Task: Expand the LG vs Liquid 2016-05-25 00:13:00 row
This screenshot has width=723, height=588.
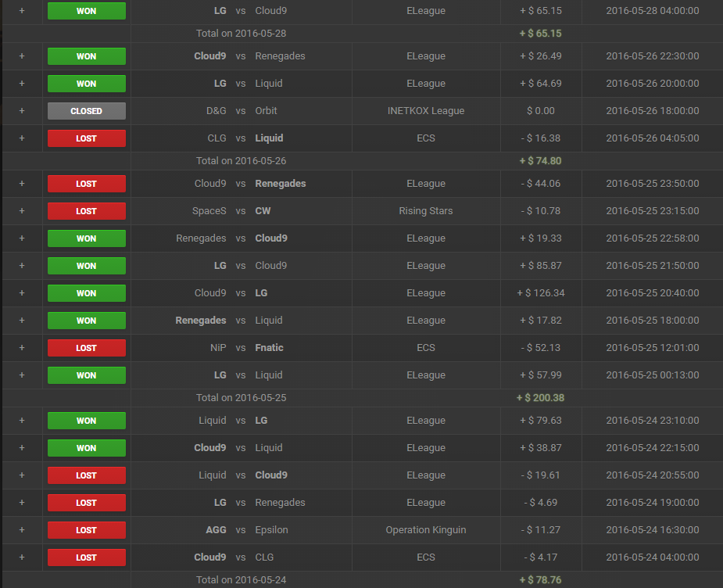Action: tap(22, 375)
